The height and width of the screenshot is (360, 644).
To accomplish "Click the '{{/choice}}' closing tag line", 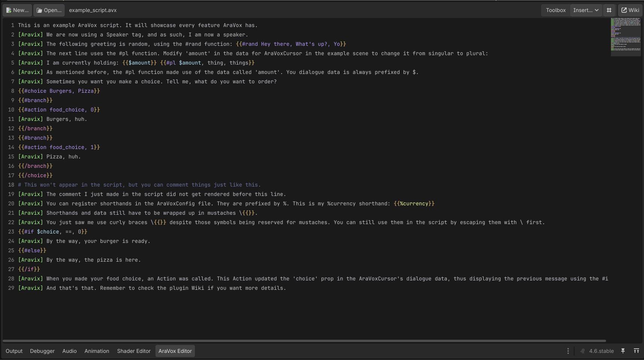I will click(x=35, y=175).
